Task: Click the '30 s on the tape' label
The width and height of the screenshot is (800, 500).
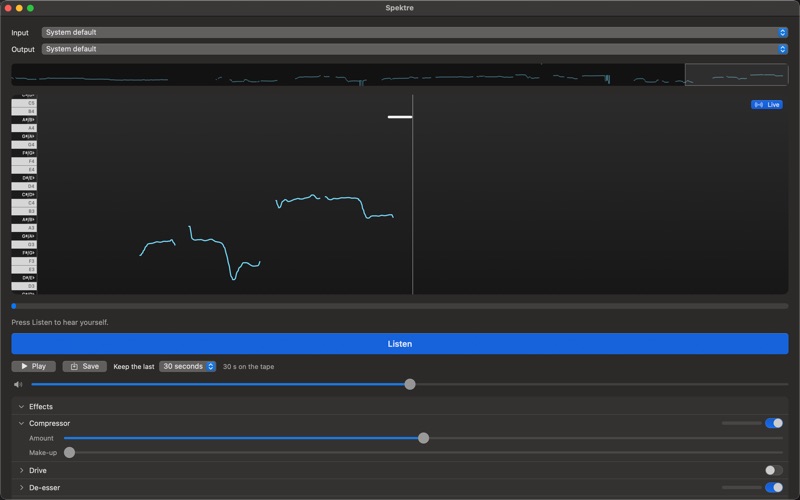Action: point(248,366)
